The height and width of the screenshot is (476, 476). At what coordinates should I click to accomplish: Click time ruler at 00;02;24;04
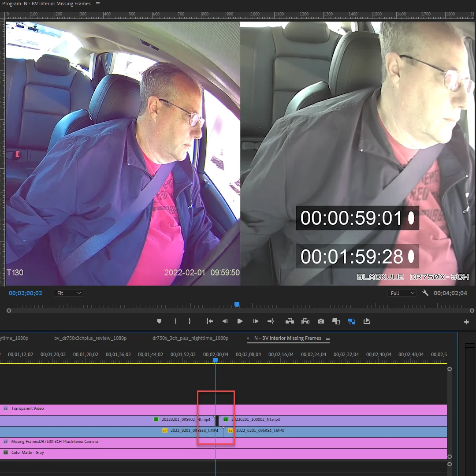[314, 354]
